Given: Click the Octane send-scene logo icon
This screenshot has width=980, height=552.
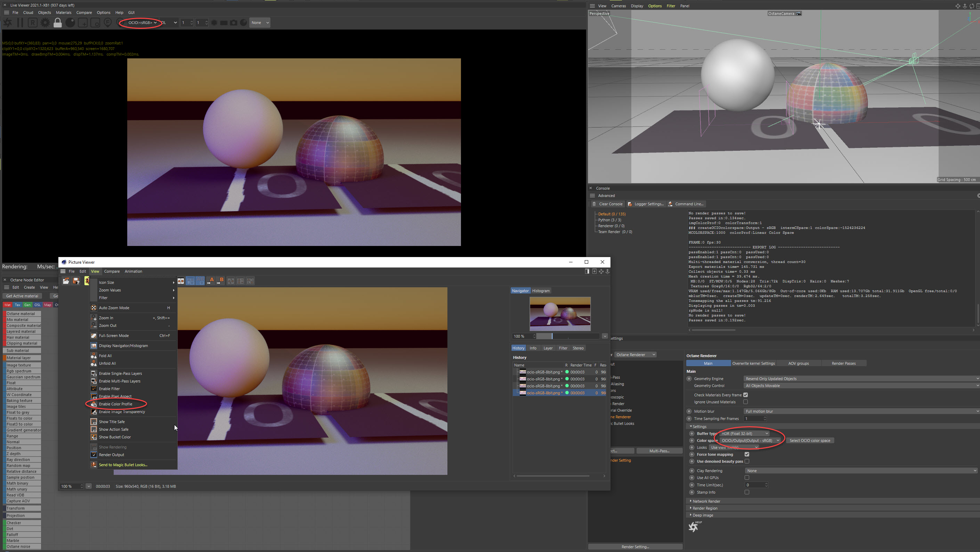Looking at the screenshot, I should [x=8, y=23].
